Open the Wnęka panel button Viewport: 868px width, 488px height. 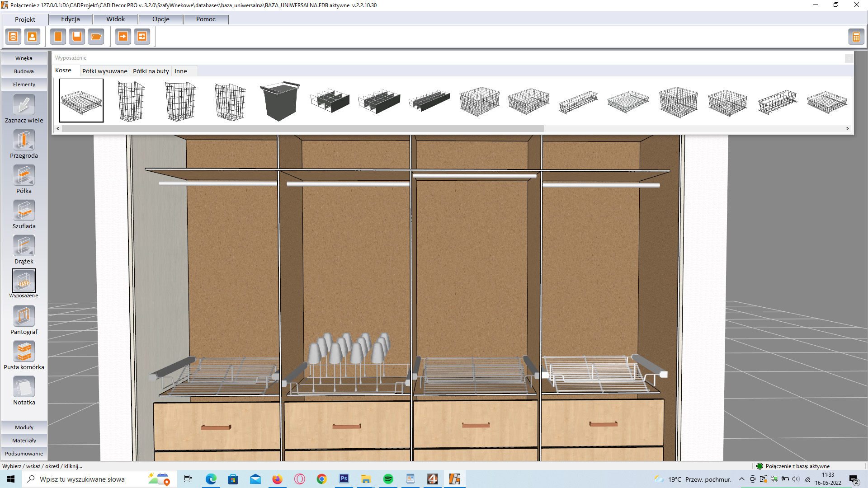(x=24, y=58)
